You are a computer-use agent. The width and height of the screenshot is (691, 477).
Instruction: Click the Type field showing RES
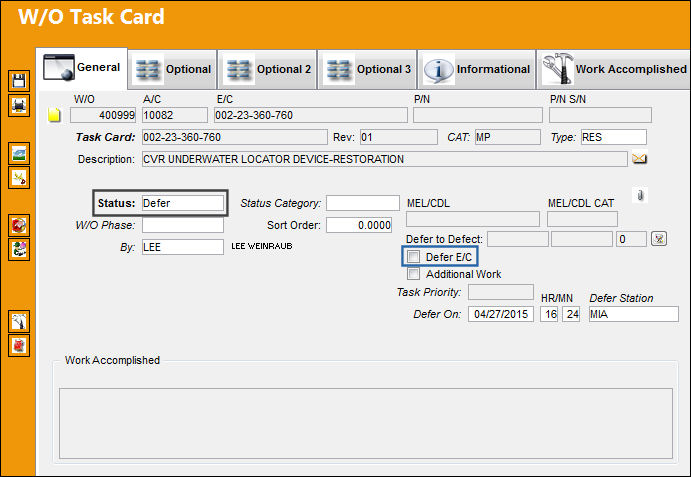click(x=613, y=137)
